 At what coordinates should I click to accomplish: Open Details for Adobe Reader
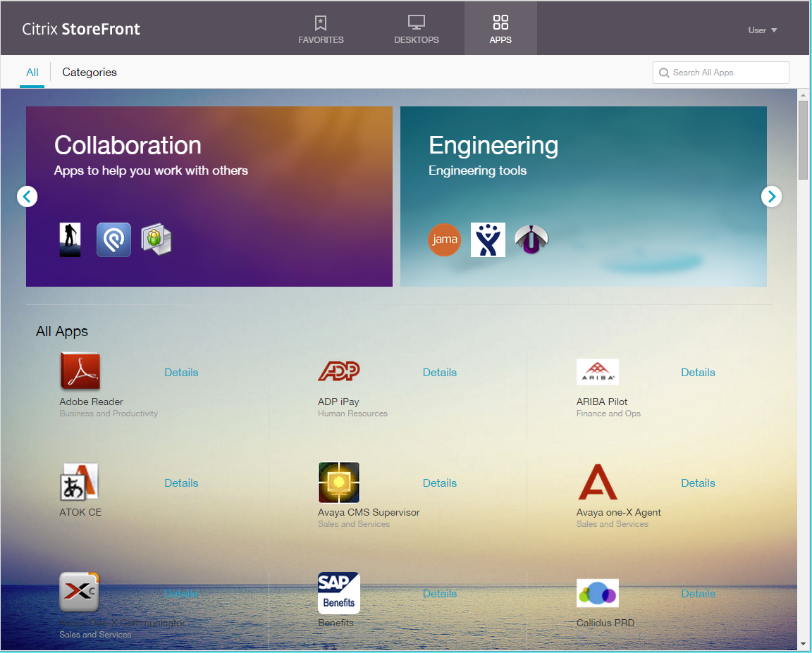click(x=181, y=373)
